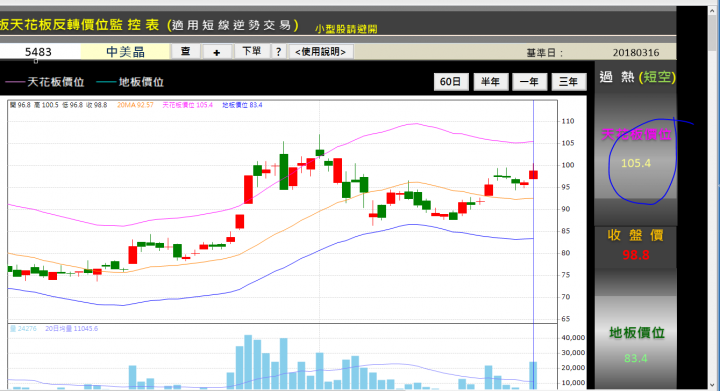720x391 pixels.
Task: Click the last red candlestick on chart
Action: 533,174
